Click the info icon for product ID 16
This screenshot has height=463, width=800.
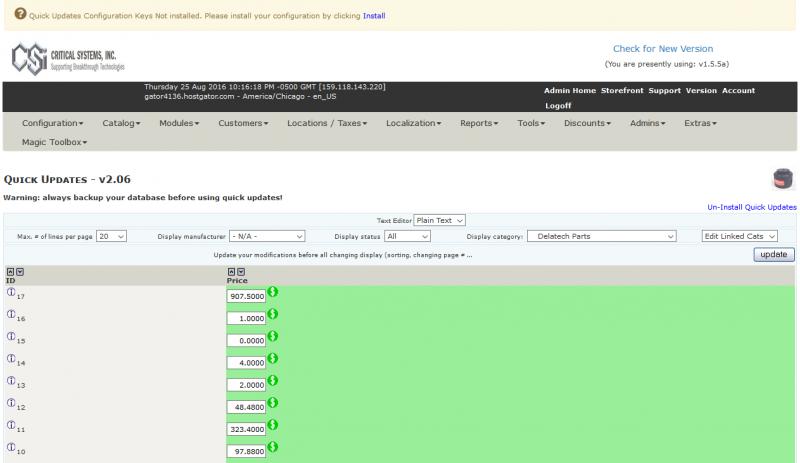[11, 314]
